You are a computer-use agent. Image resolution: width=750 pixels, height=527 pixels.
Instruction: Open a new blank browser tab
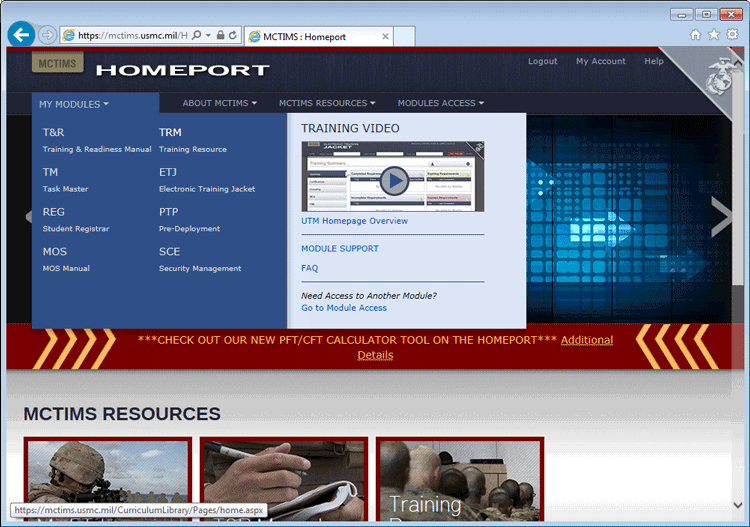404,36
